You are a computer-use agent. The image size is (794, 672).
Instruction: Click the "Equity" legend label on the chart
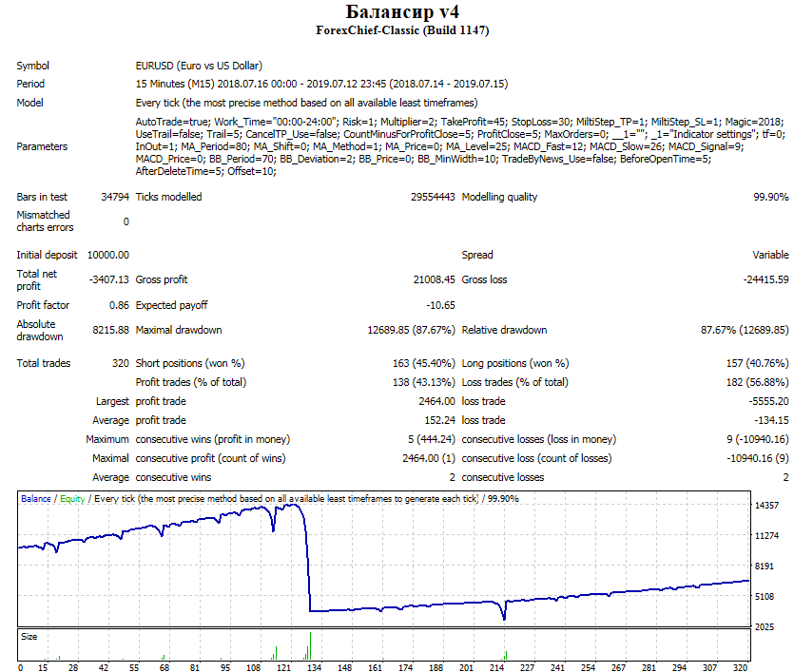click(72, 499)
